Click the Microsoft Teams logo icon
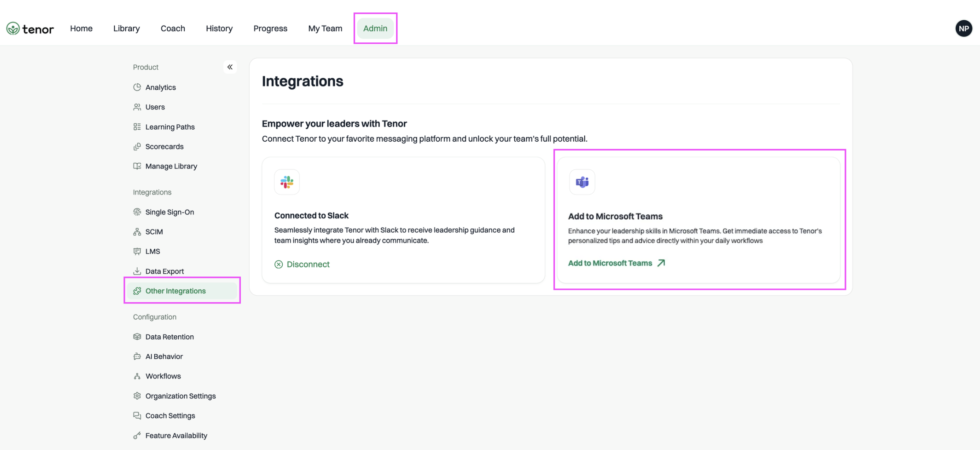This screenshot has width=980, height=450. click(x=582, y=182)
